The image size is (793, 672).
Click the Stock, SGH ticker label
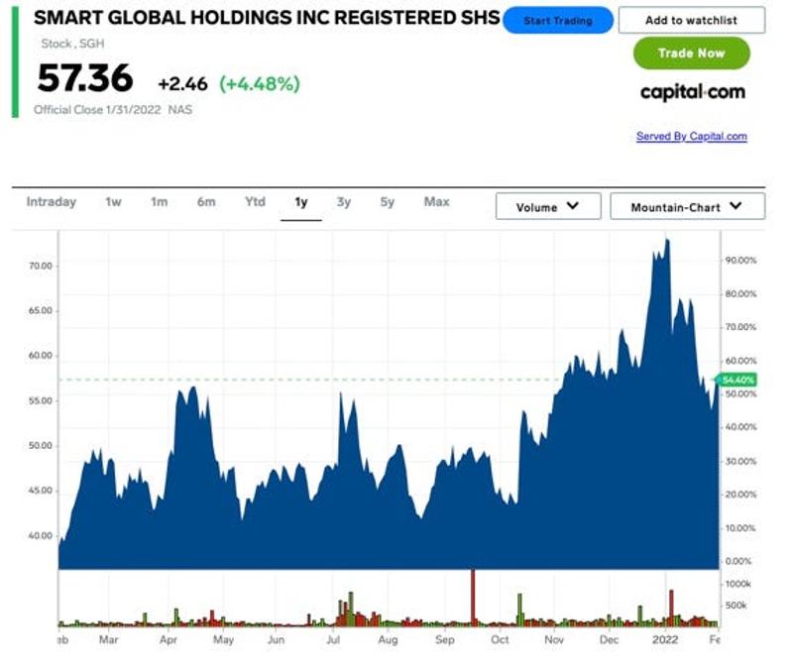(x=72, y=44)
